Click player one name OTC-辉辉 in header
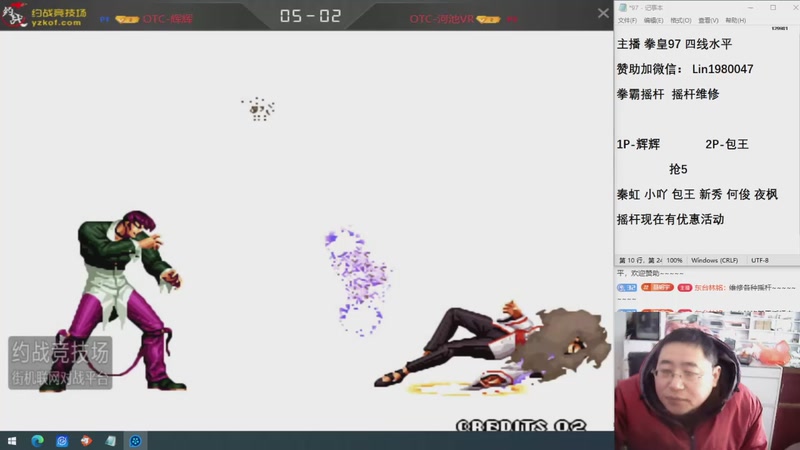 (167, 19)
